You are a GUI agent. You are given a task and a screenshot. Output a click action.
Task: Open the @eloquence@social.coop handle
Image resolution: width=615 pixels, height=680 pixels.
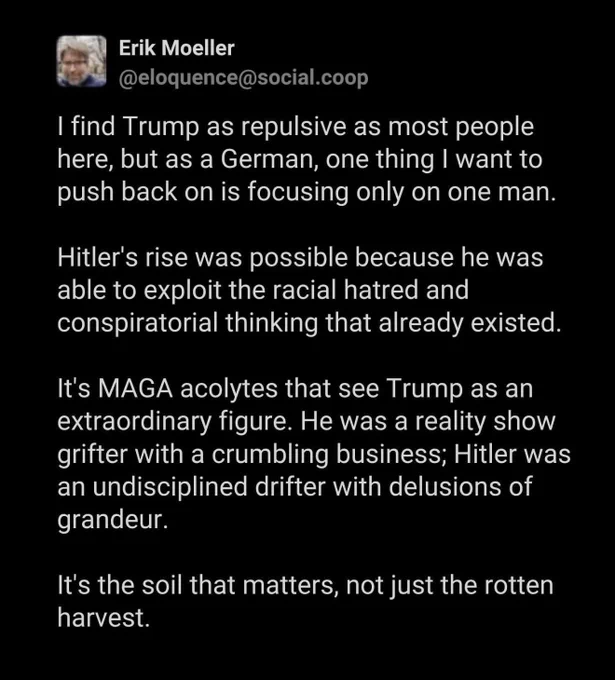[243, 78]
